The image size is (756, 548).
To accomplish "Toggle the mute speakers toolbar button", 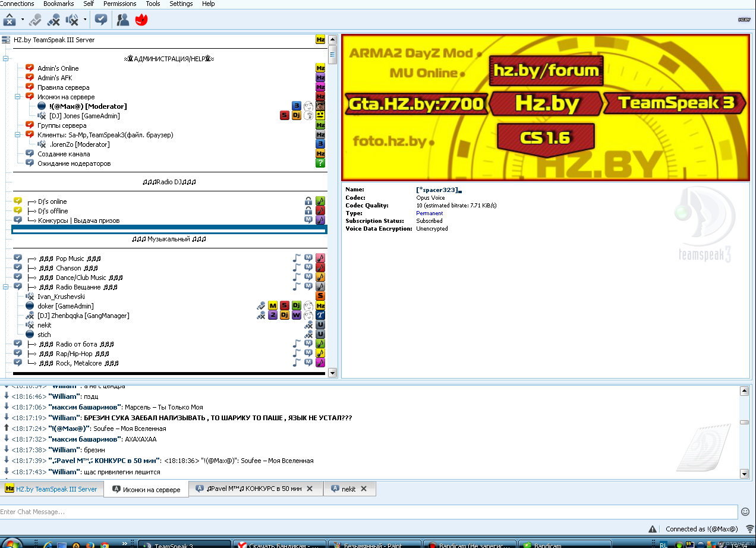I will (73, 20).
